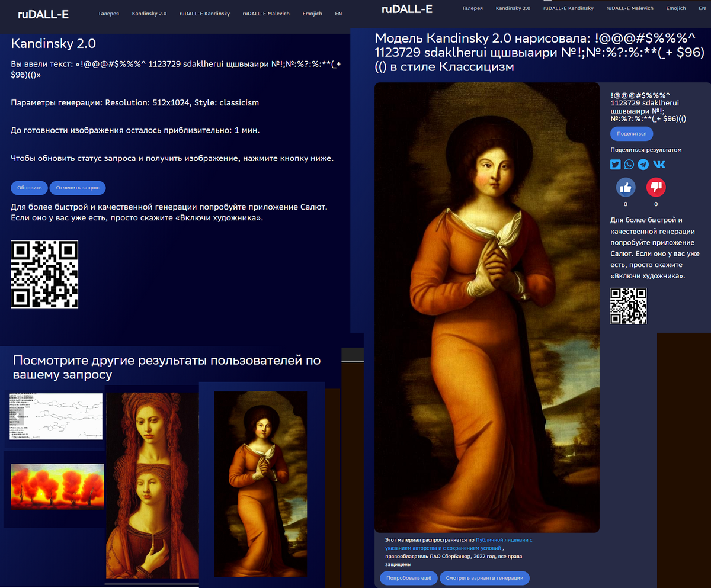Click the 'Посмотрите другие результаты пользователей' heading
This screenshot has width=711, height=588.
(x=167, y=367)
